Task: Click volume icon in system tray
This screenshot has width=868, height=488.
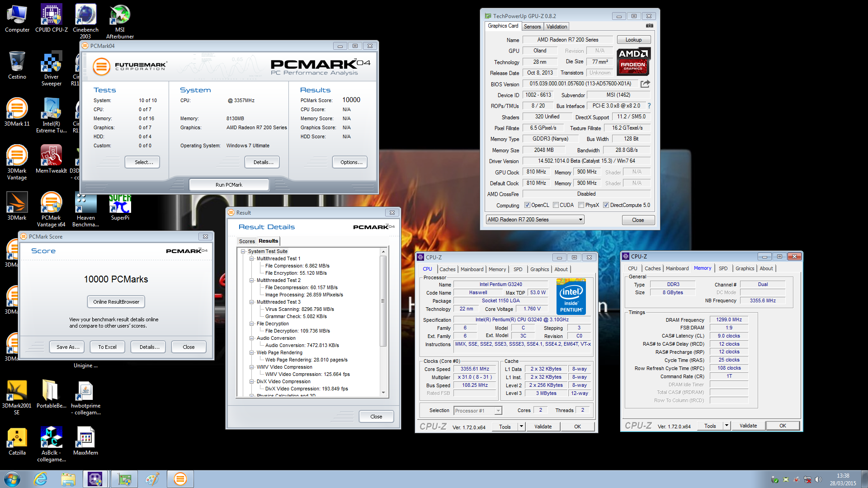Action: (818, 479)
